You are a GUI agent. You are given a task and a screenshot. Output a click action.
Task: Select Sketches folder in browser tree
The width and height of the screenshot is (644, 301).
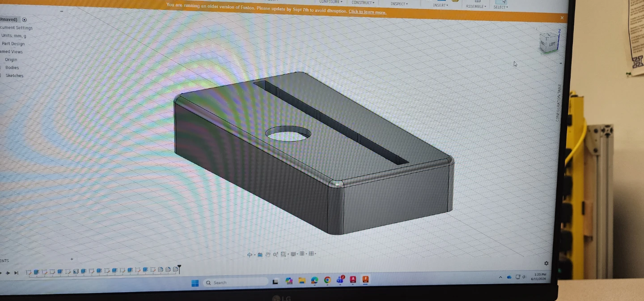click(14, 76)
